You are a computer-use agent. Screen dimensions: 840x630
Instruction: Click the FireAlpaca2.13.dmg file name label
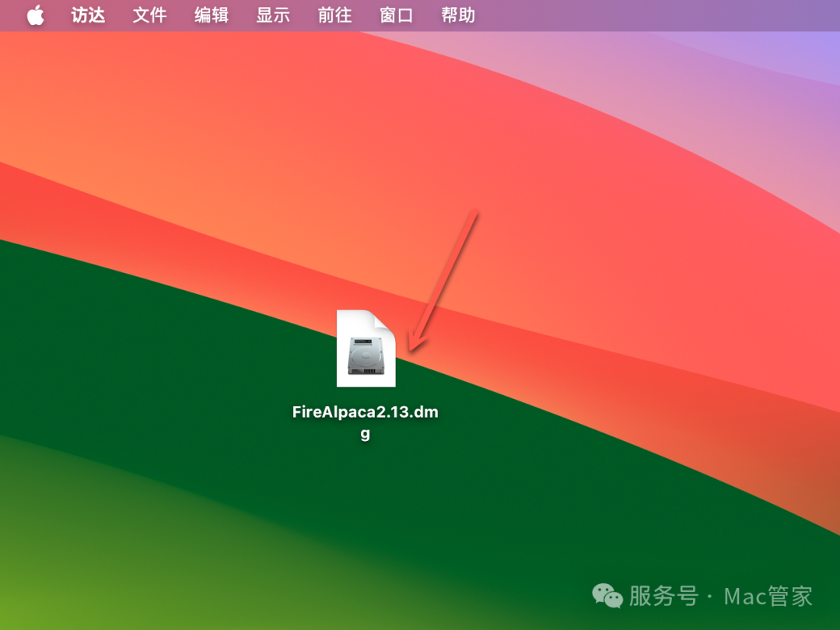tap(366, 422)
